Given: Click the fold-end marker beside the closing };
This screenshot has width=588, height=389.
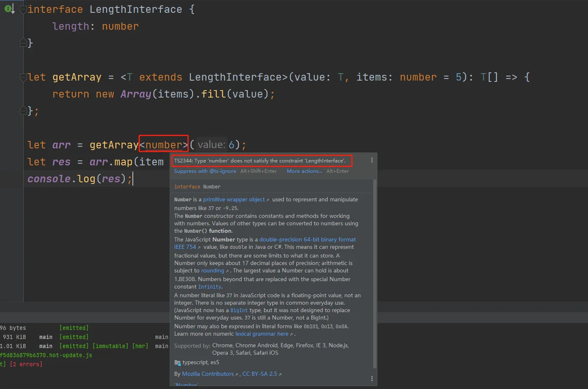Looking at the screenshot, I should (24, 111).
